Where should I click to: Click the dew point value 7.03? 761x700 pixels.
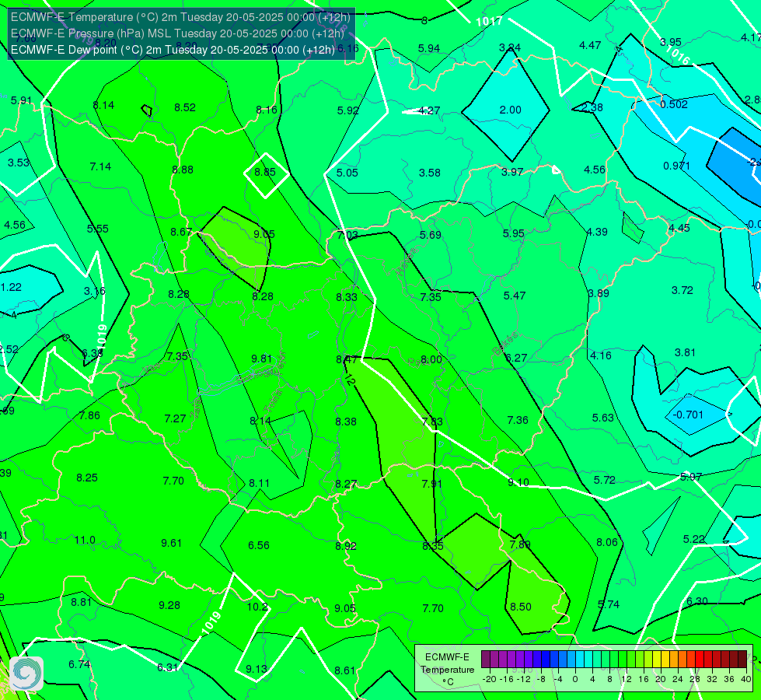click(347, 236)
